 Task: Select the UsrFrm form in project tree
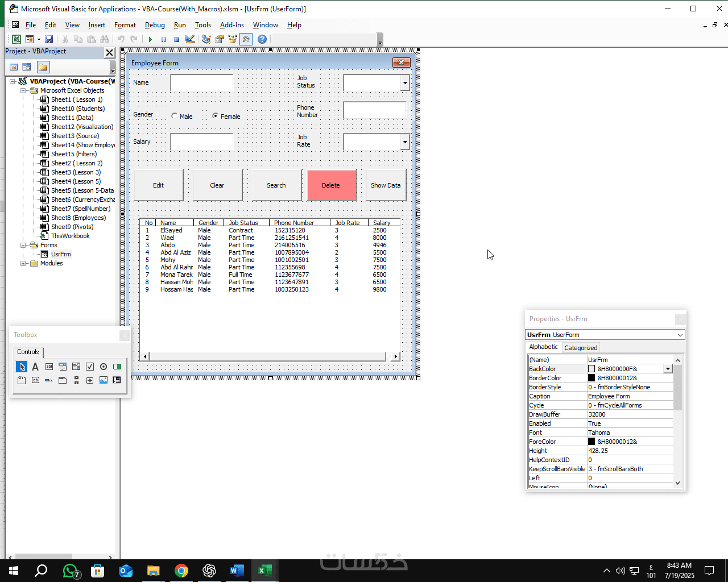click(x=61, y=254)
